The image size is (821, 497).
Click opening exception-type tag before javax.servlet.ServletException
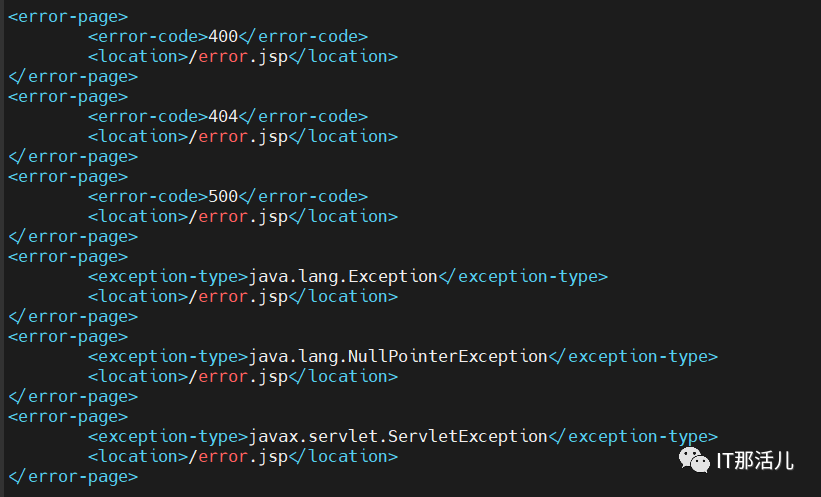tap(168, 436)
